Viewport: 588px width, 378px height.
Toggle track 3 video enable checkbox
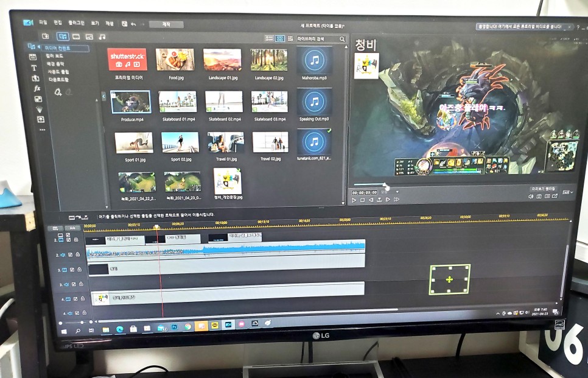click(72, 269)
